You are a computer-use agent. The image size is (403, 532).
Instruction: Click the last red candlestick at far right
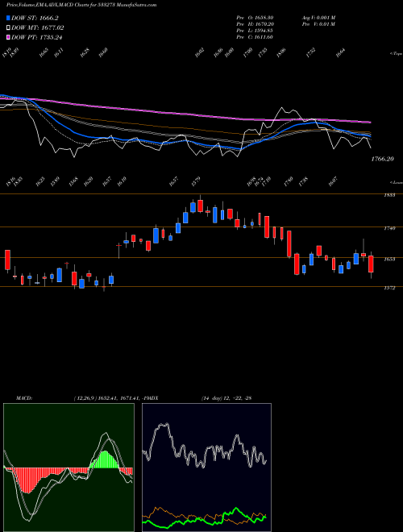tap(371, 264)
